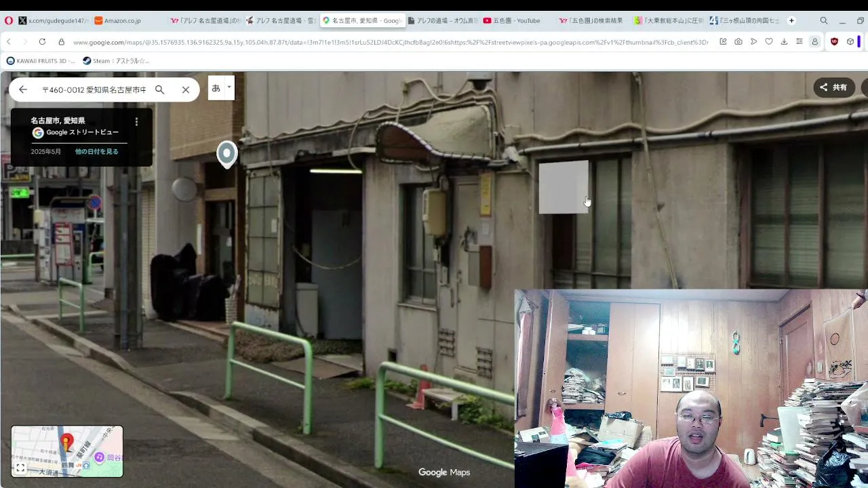
Task: Click the 〒460-0012 address search field
Action: (x=94, y=89)
